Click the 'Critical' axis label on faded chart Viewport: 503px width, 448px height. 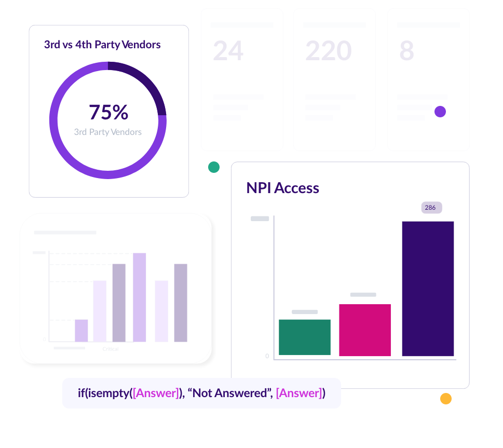pos(111,349)
